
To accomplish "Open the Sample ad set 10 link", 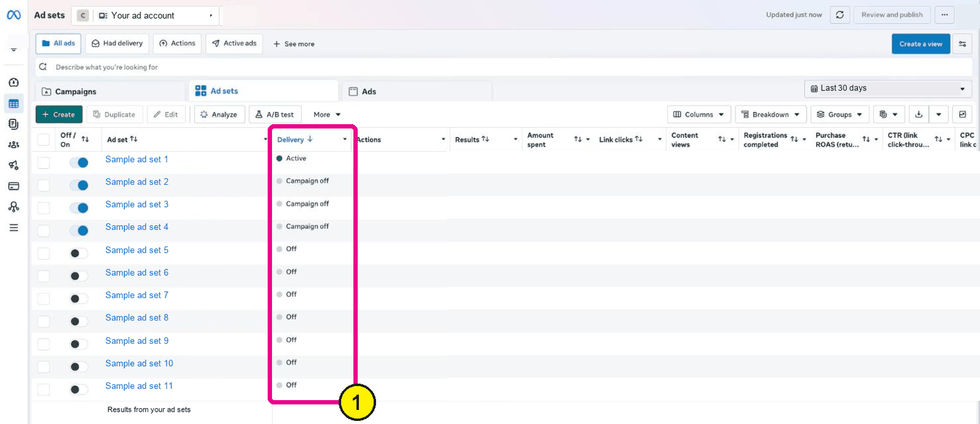I will (139, 363).
